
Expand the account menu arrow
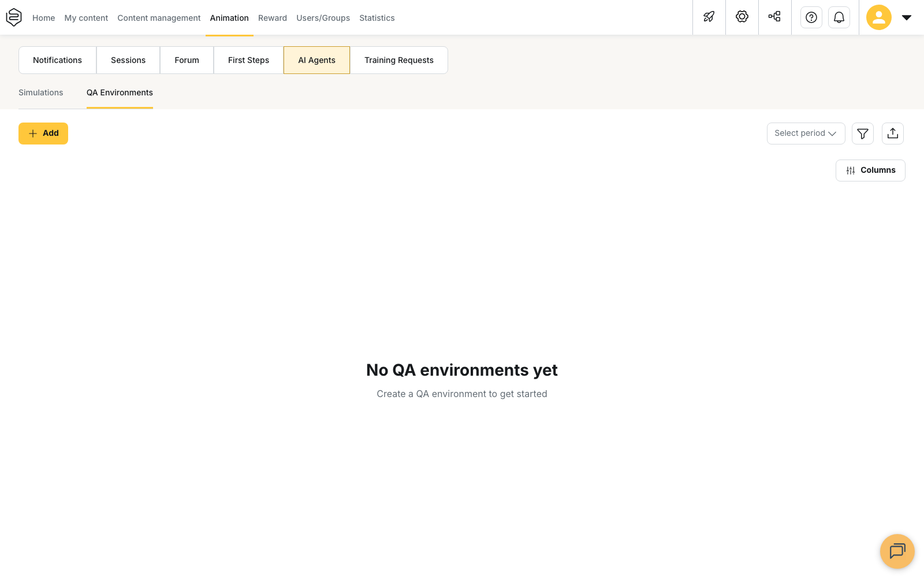tap(907, 17)
